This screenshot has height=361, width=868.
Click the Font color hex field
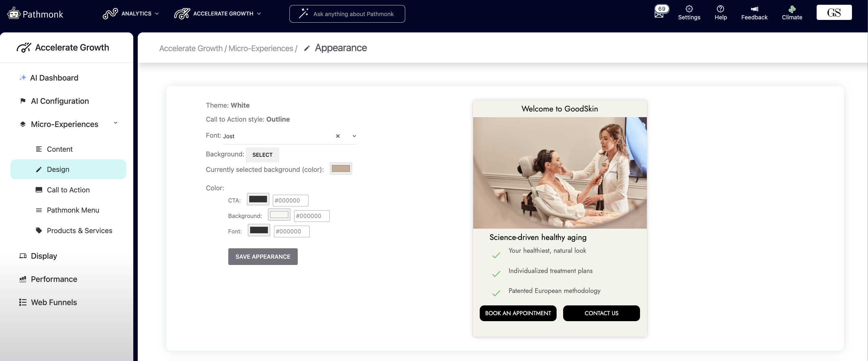click(x=291, y=231)
